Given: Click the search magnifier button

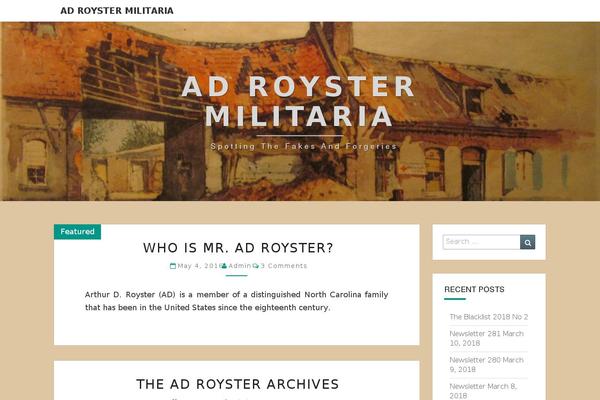Looking at the screenshot, I should click(x=527, y=242).
